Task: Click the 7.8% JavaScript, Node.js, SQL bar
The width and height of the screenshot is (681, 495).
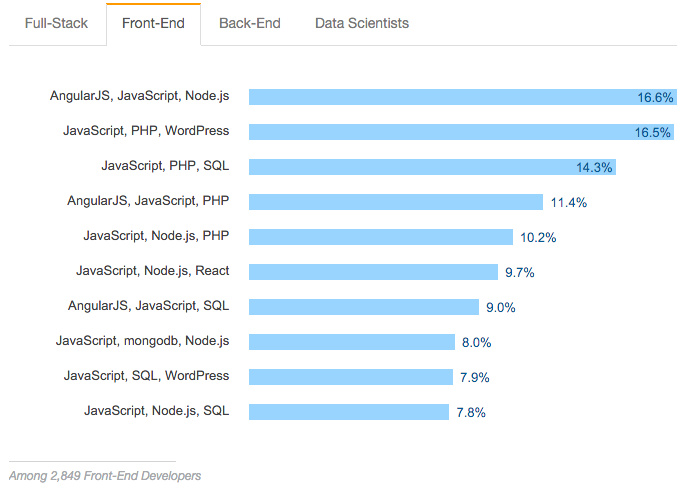Action: 349,412
